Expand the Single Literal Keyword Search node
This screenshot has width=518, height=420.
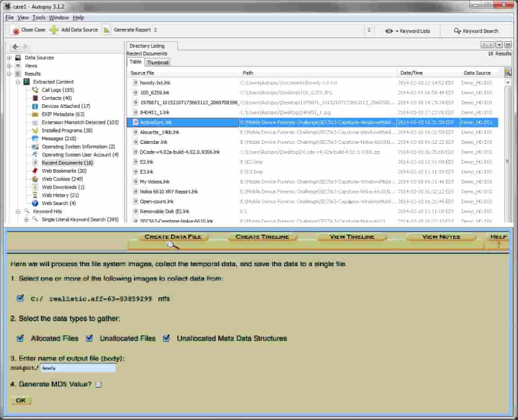tap(26, 219)
